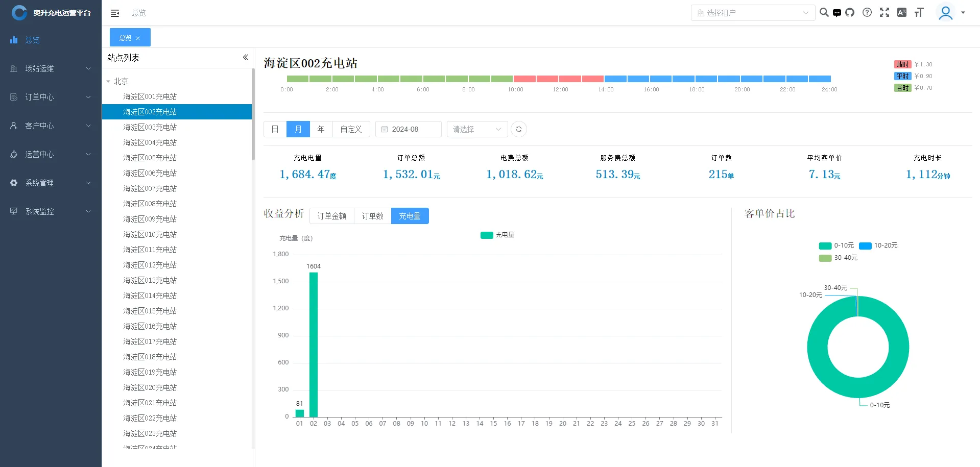Toggle the sidebar menu fold icon
Image resolution: width=980 pixels, height=467 pixels.
click(x=115, y=13)
